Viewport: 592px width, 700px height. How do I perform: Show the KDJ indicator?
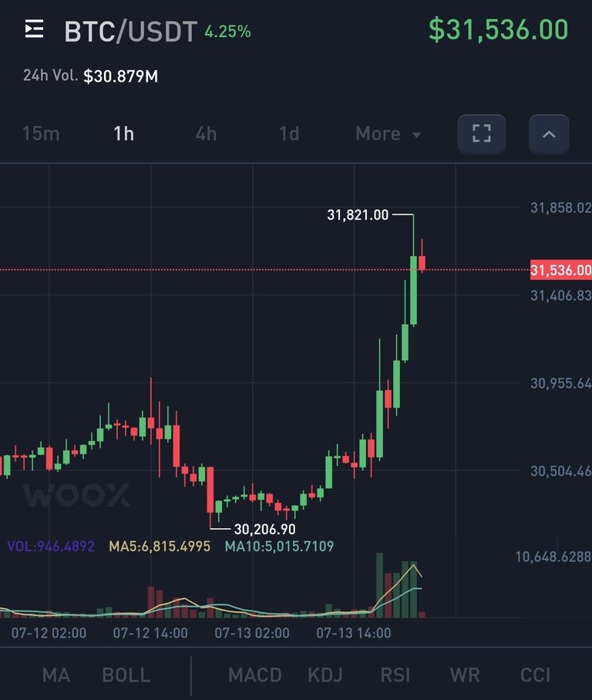click(x=325, y=675)
